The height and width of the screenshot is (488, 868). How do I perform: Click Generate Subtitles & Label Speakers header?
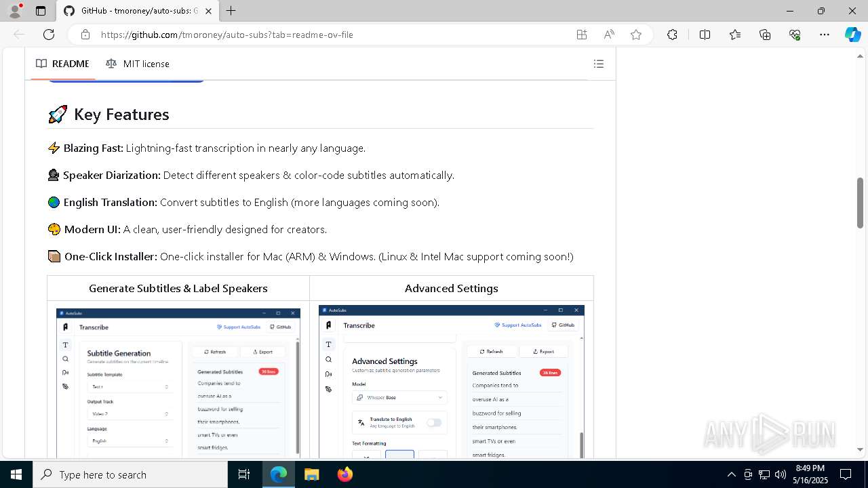point(178,289)
